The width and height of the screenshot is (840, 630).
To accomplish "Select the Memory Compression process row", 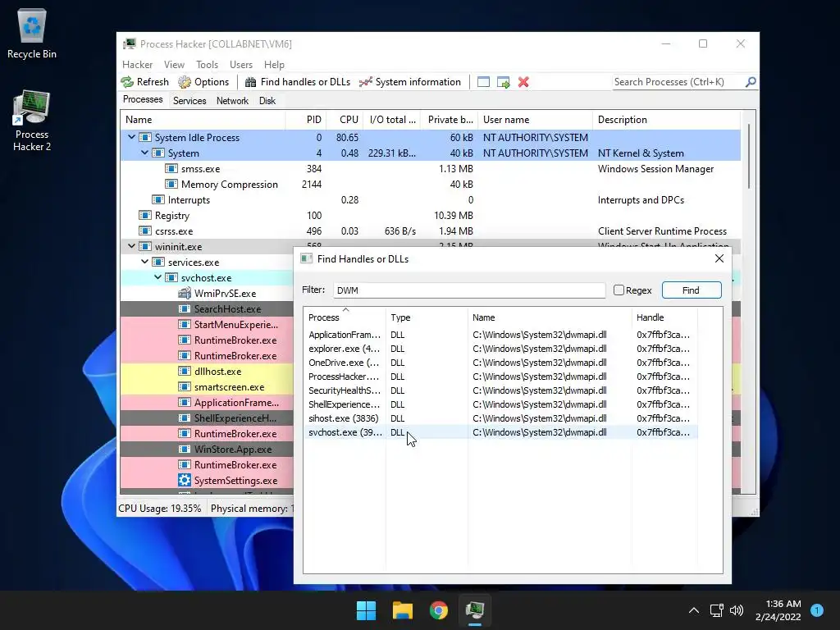I will click(x=431, y=185).
